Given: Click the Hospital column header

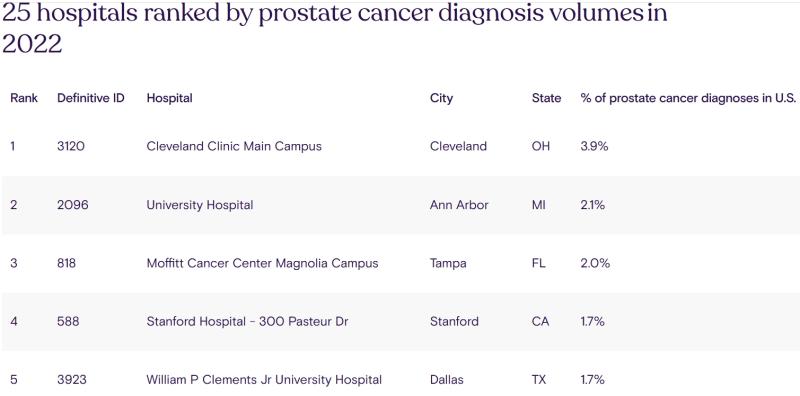Looking at the screenshot, I should 169,98.
